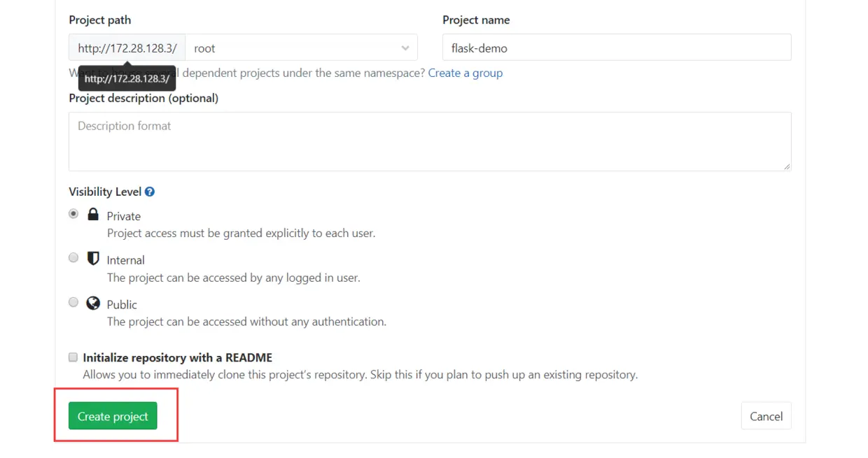Click the description box resize handle
Screen dimensions: 868x458
787,166
